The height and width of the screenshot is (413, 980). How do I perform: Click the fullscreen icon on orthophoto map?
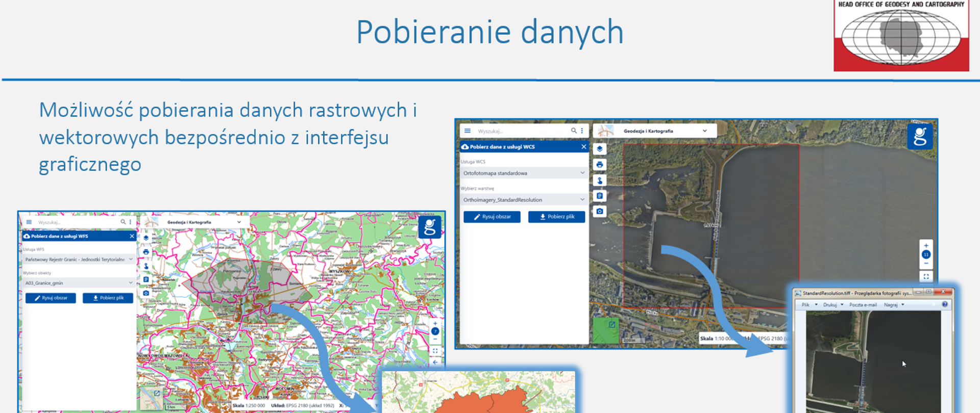926,277
